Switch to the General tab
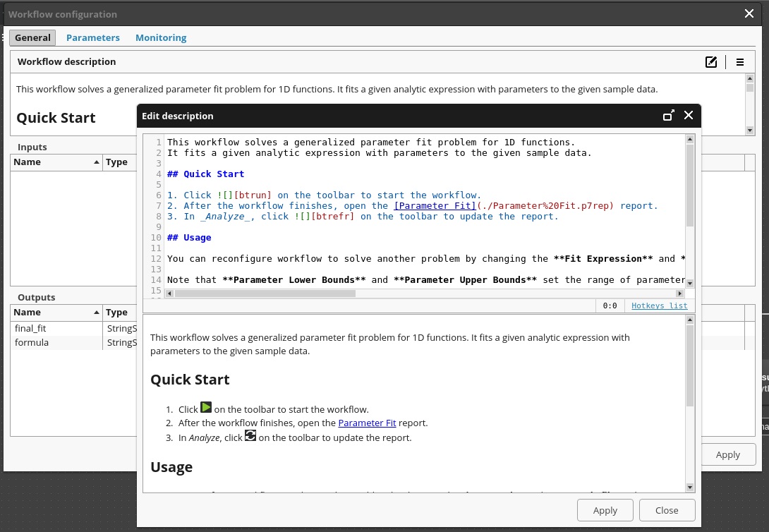 pyautogui.click(x=32, y=38)
